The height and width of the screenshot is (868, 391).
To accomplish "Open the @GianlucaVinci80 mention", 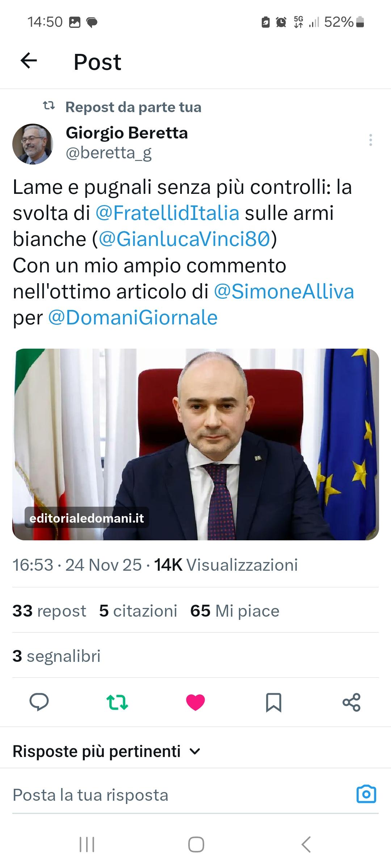I will [x=185, y=239].
